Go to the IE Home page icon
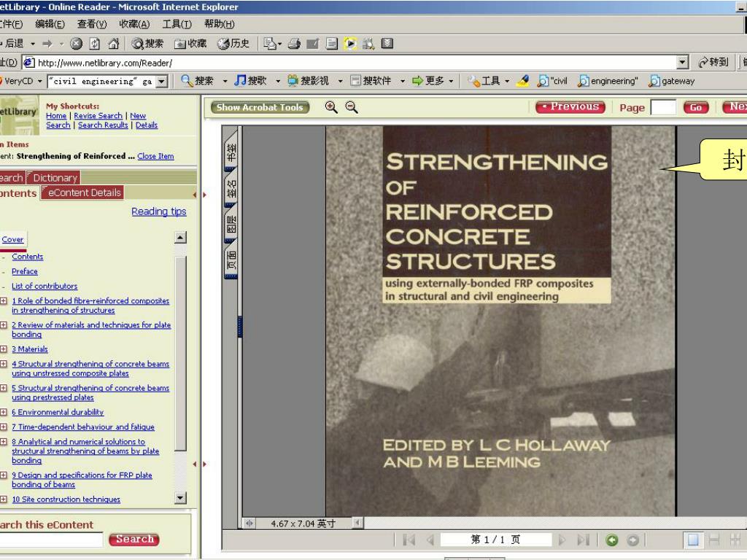Screen dimensions: 747x560 [x=113, y=44]
